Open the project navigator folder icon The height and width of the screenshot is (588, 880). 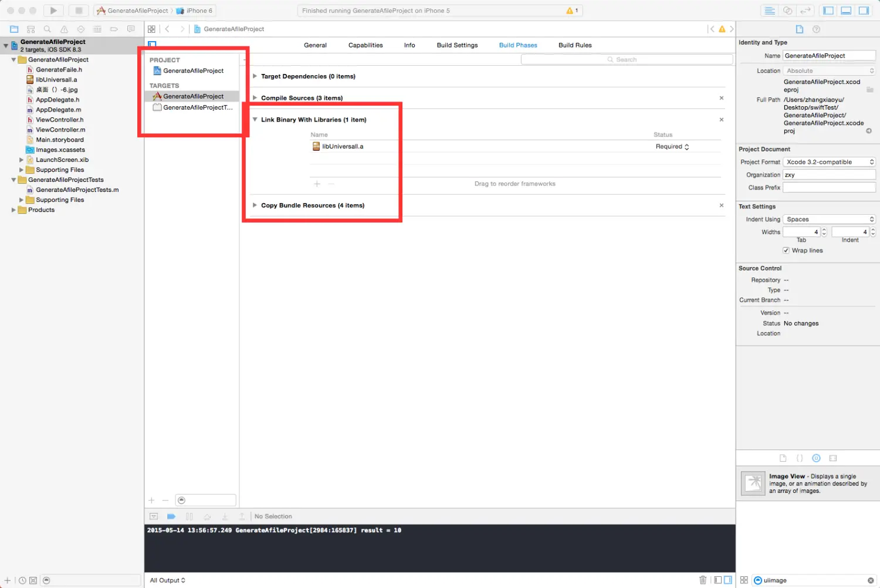coord(14,29)
